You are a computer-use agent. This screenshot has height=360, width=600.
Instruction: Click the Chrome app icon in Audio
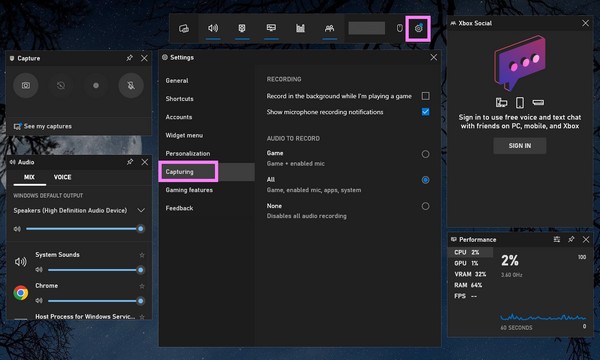(x=21, y=293)
